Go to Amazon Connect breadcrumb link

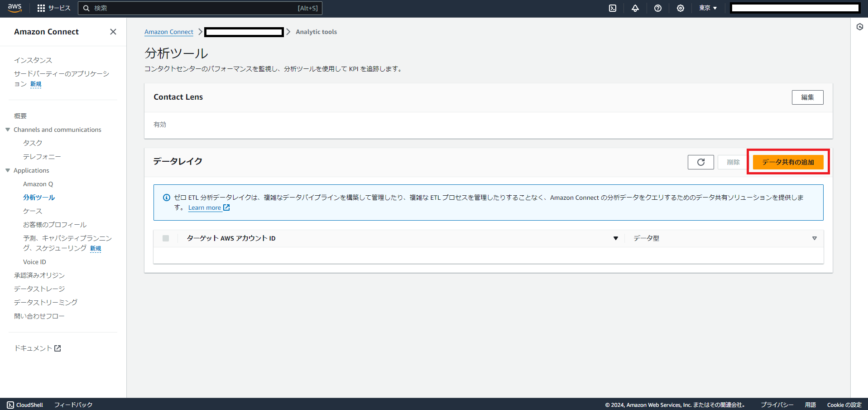[x=169, y=32]
